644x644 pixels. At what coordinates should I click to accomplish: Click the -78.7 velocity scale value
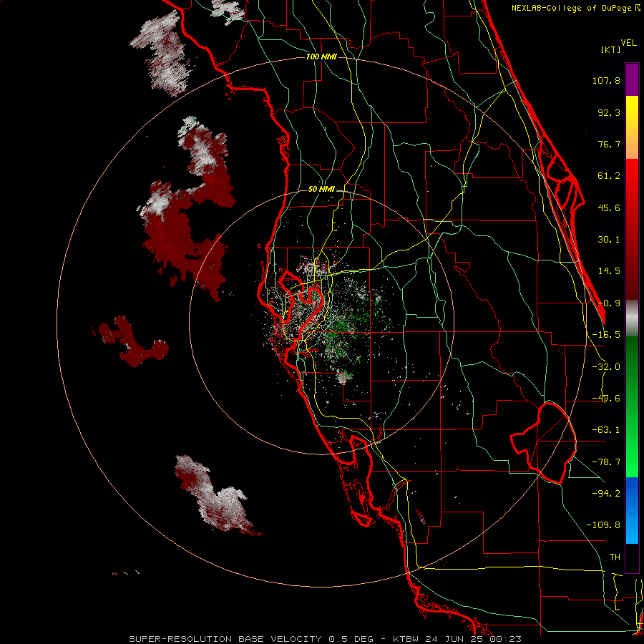(x=606, y=462)
